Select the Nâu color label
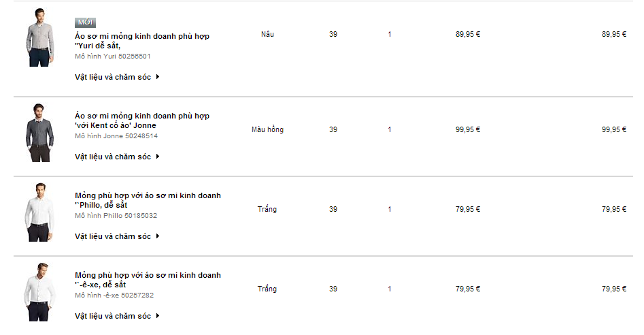This screenshot has height=335, width=644. coord(267,34)
